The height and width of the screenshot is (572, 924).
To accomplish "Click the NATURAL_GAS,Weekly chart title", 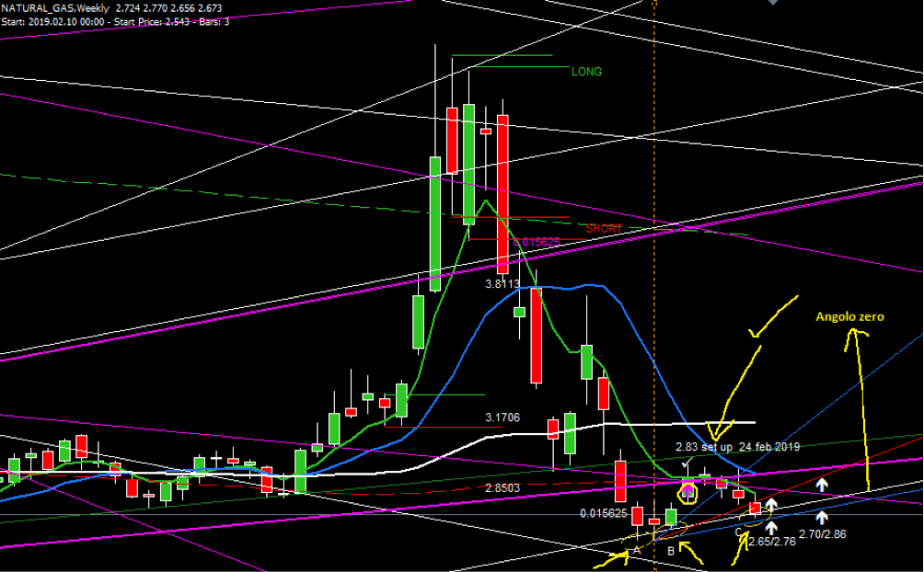I will point(55,8).
